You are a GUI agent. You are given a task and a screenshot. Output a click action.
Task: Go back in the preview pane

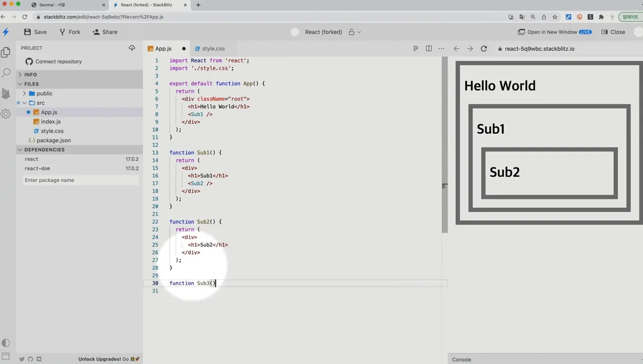point(456,49)
